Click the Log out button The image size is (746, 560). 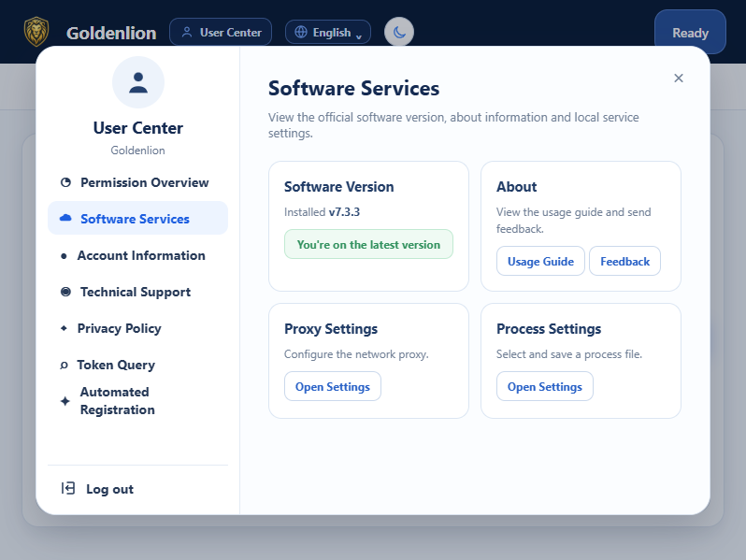[137, 489]
